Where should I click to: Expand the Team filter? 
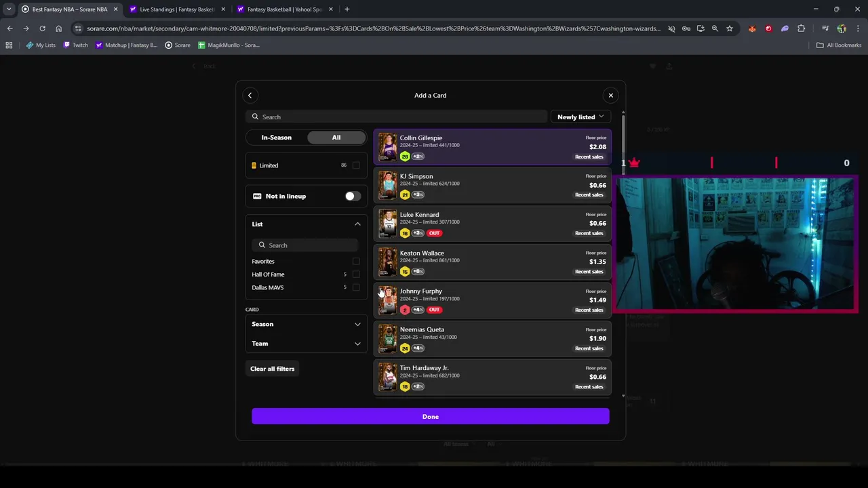pos(306,344)
